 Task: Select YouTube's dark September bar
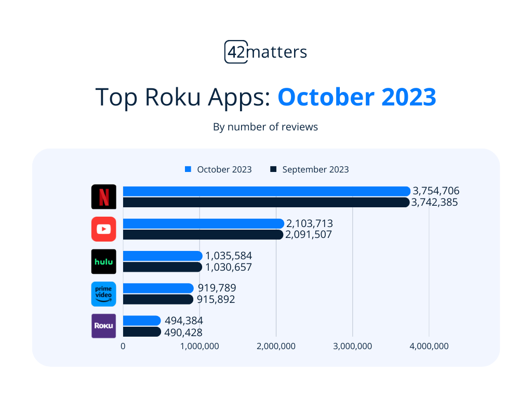click(x=203, y=235)
